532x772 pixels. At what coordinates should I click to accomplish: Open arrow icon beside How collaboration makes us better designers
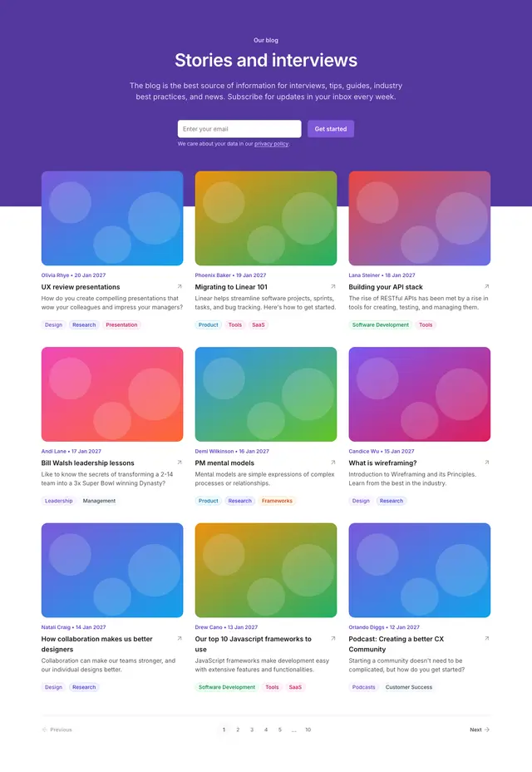click(180, 638)
